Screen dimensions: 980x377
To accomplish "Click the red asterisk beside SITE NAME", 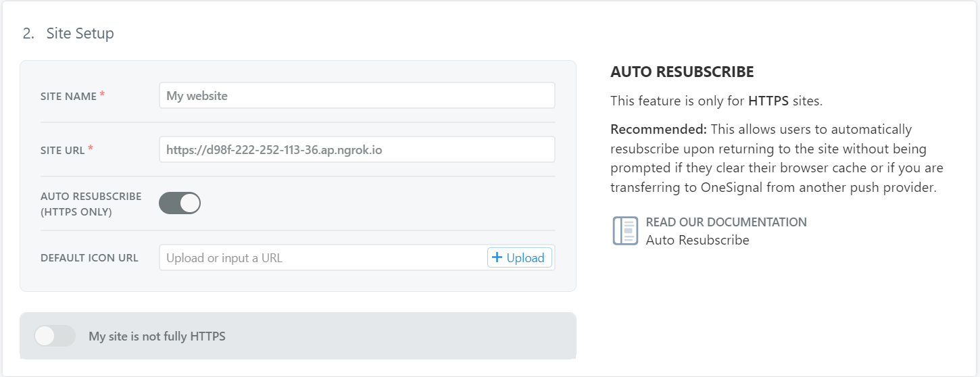I will [x=102, y=95].
